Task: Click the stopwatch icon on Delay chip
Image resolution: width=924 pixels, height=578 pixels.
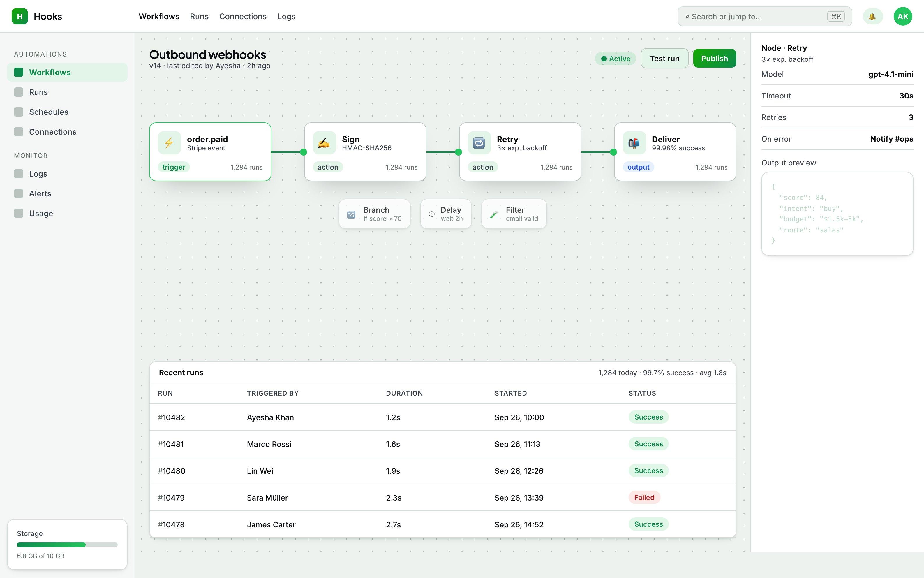Action: click(x=432, y=214)
